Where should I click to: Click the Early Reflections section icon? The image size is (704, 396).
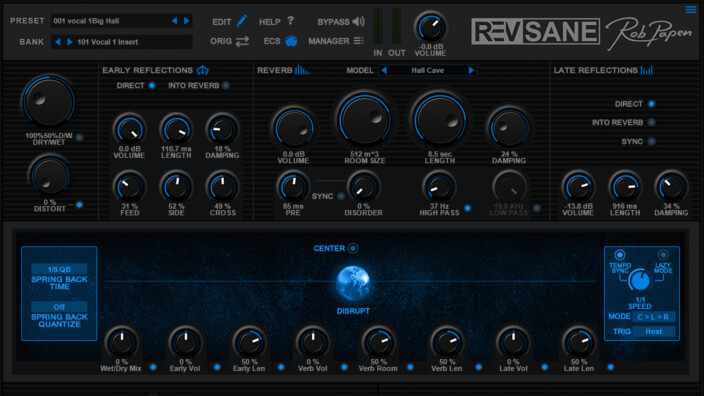pyautogui.click(x=202, y=70)
